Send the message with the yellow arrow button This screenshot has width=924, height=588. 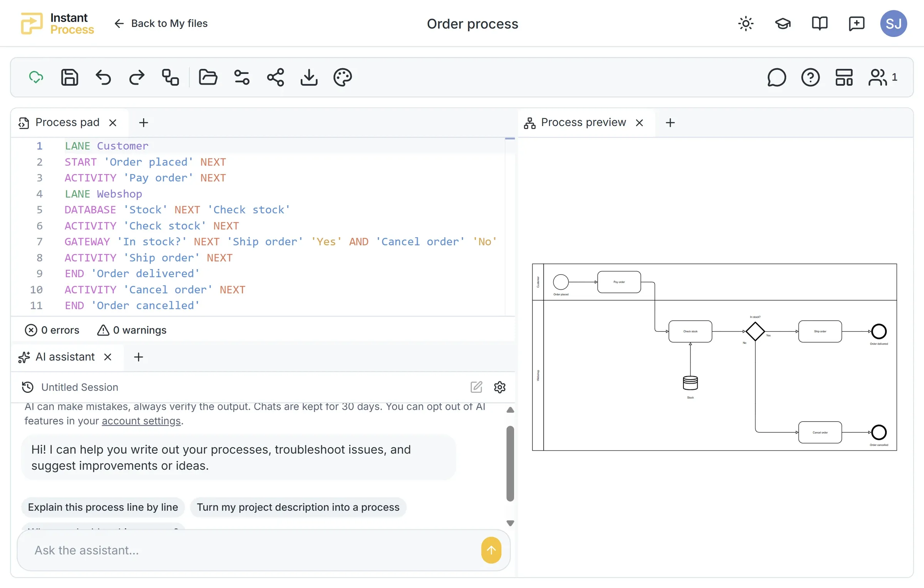coord(491,550)
